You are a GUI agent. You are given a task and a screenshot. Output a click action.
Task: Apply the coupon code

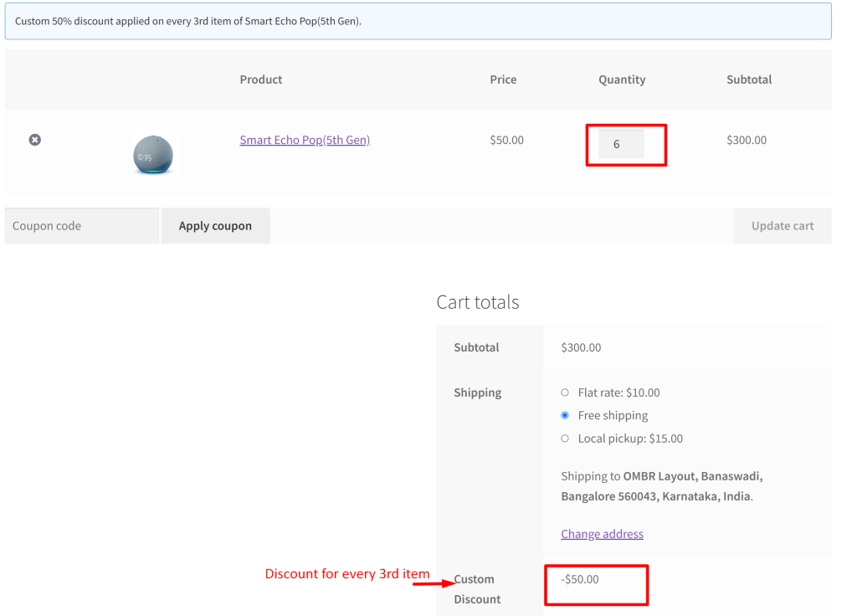click(215, 226)
